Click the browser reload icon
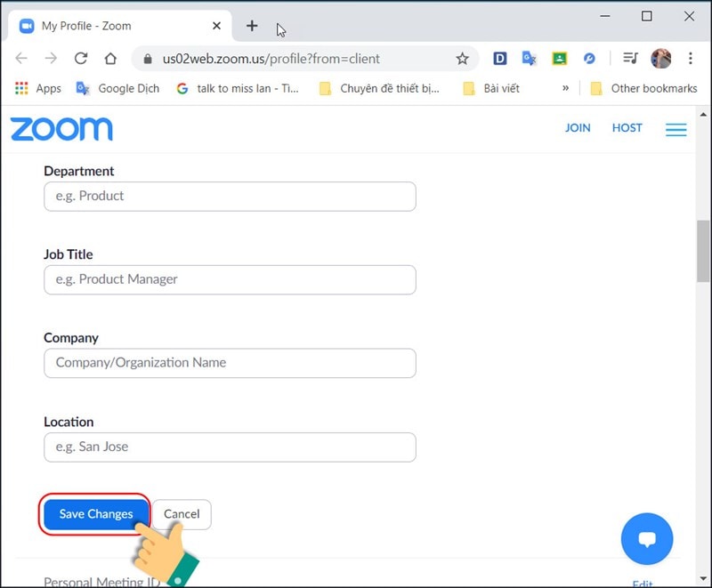Viewport: 712px width, 588px height. [x=81, y=59]
